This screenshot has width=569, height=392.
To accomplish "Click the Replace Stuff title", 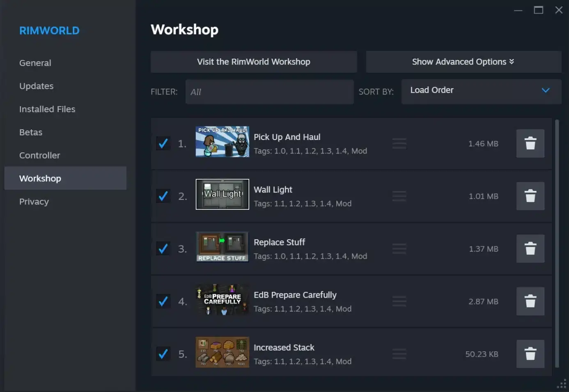I will point(279,242).
